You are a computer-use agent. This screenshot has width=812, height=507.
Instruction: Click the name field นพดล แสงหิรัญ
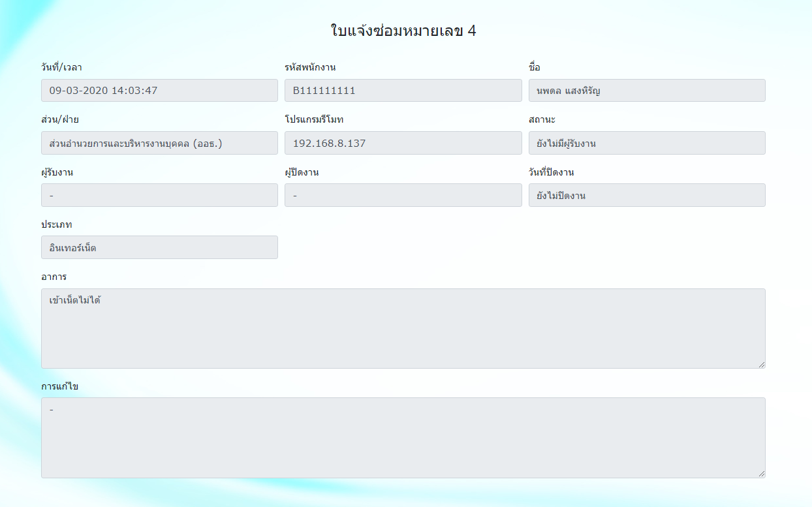coord(647,91)
